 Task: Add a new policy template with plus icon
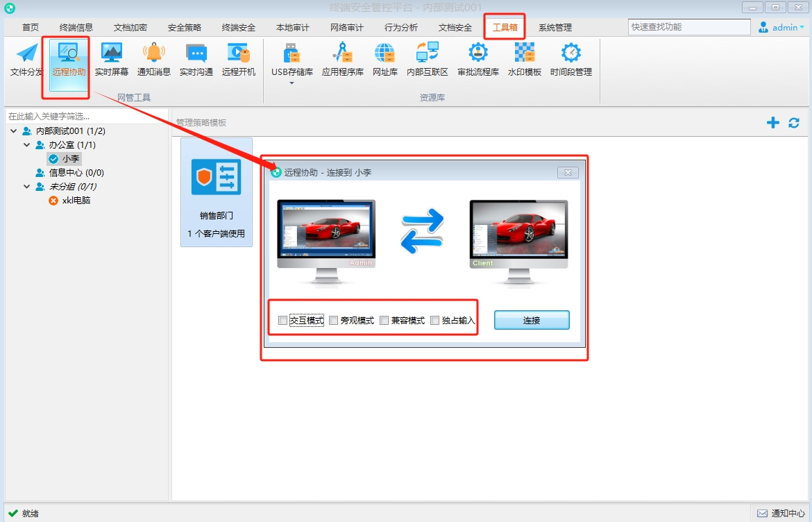click(772, 123)
